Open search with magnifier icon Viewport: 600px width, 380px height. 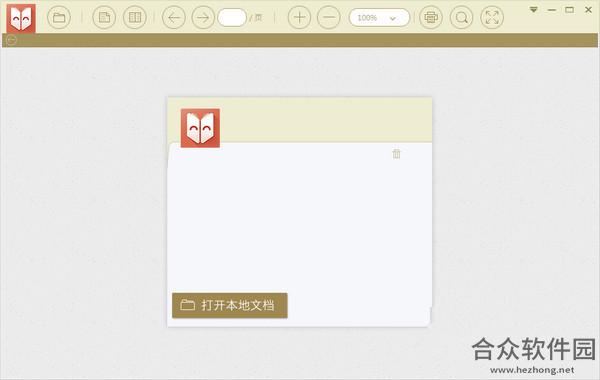461,18
